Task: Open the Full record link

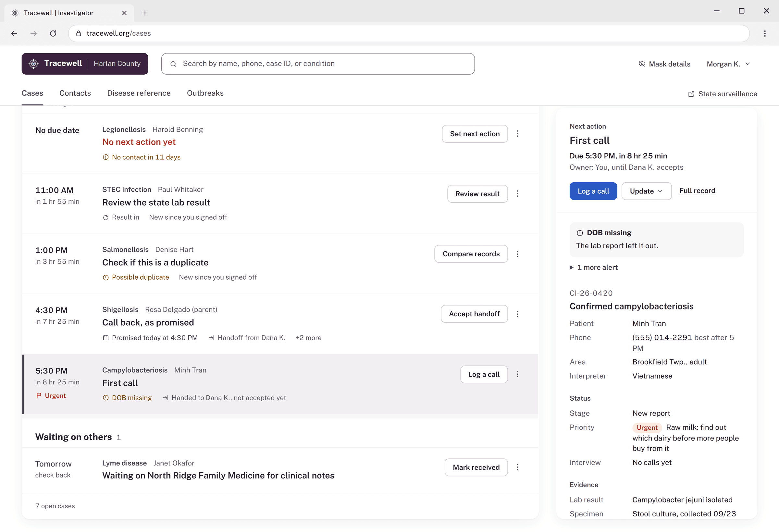Action: tap(697, 191)
